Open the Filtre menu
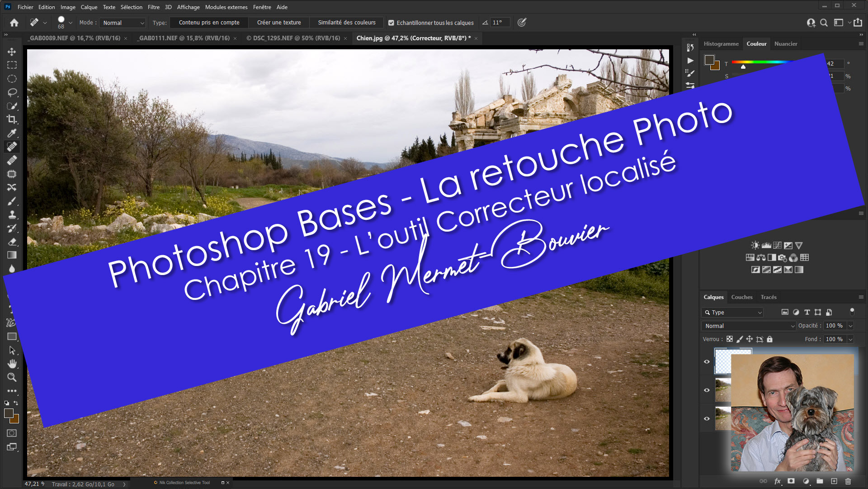 [153, 7]
